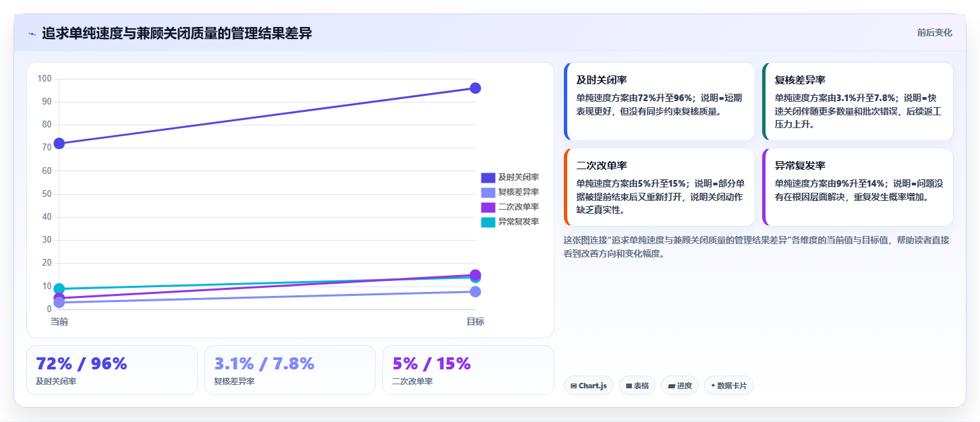Screen dimensions: 980x422
Task: Click the lightning icon beside the title
Action: pos(32,33)
